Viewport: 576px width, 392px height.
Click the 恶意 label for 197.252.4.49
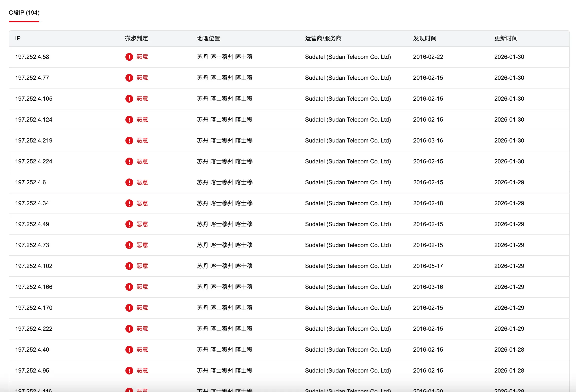(x=142, y=224)
